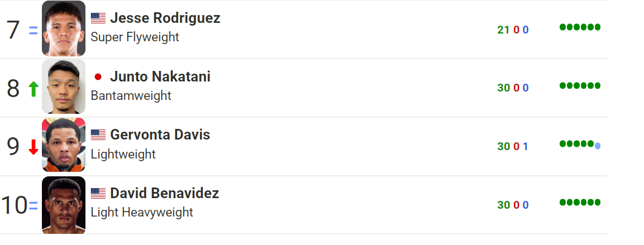Click the US flag beside Gervonta Davis
The height and width of the screenshot is (245, 644).
(98, 135)
